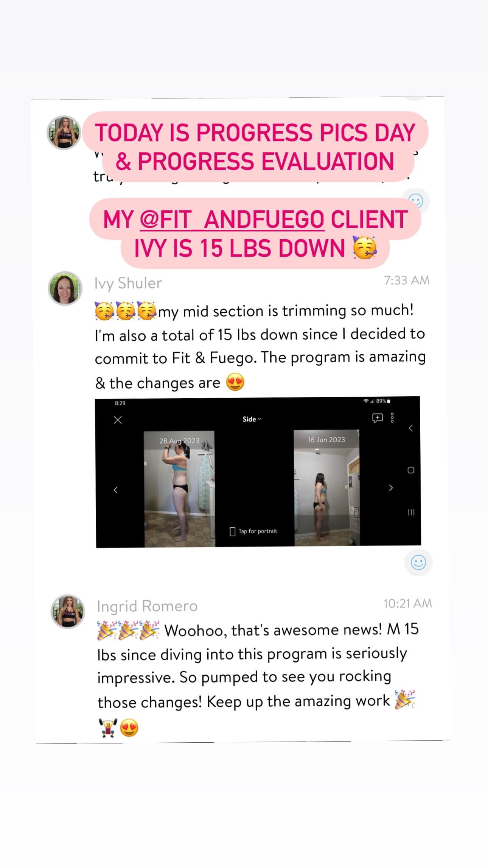Image resolution: width=488 pixels, height=868 pixels.
Task: Open the 16 Jun 2023 progress photo
Action: pos(326,487)
